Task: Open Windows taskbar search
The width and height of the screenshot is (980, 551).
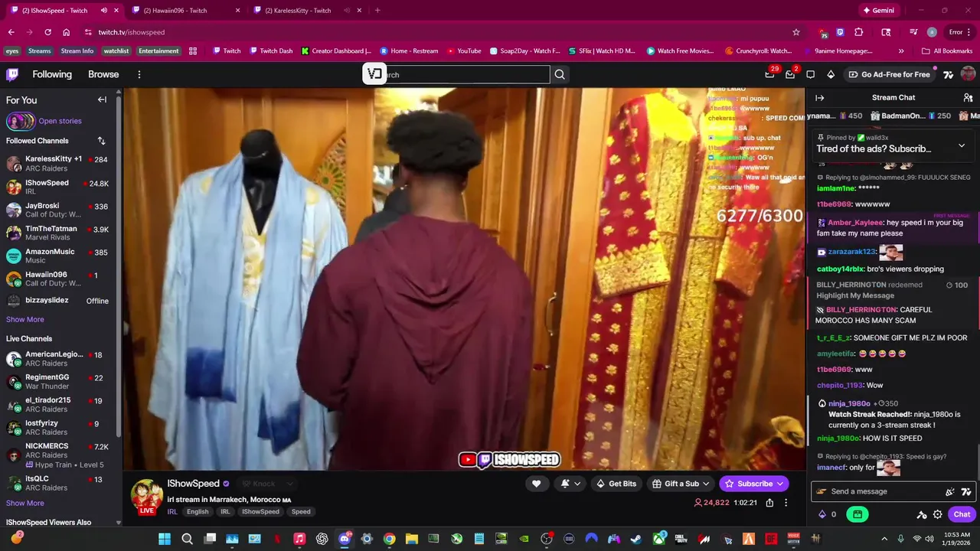Action: (187, 539)
